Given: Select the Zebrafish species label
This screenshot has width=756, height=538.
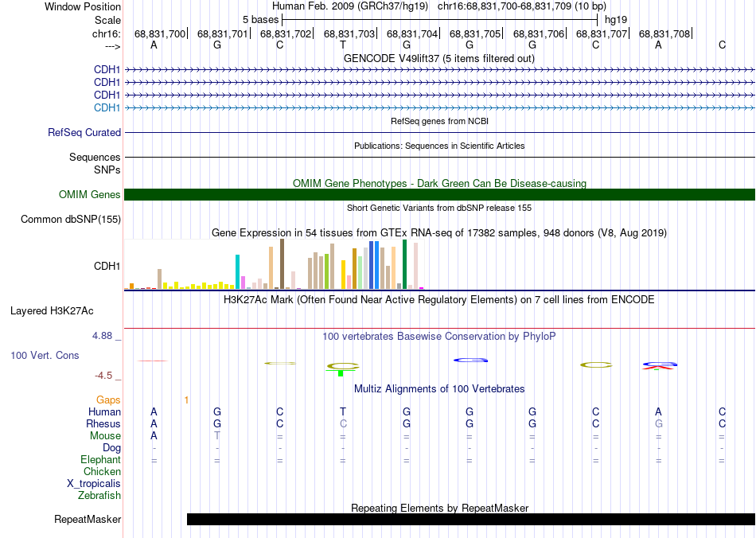Looking at the screenshot, I should [x=99, y=496].
